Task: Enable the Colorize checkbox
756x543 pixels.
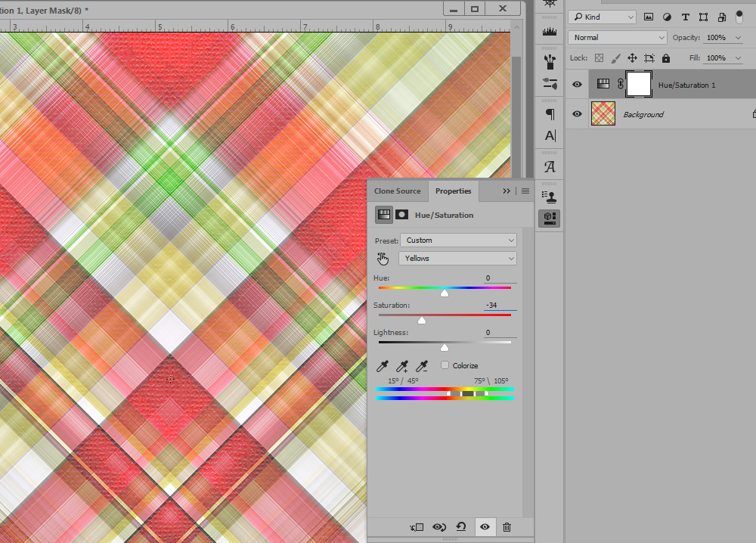Action: pyautogui.click(x=445, y=365)
